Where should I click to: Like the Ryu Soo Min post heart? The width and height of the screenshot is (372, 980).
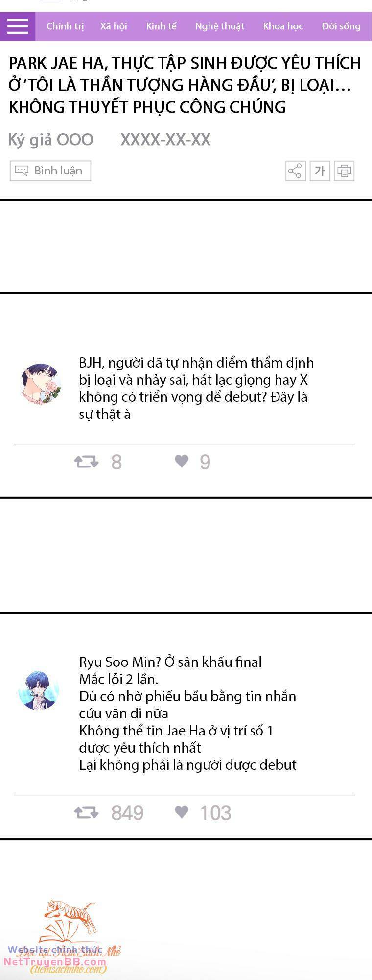[182, 812]
